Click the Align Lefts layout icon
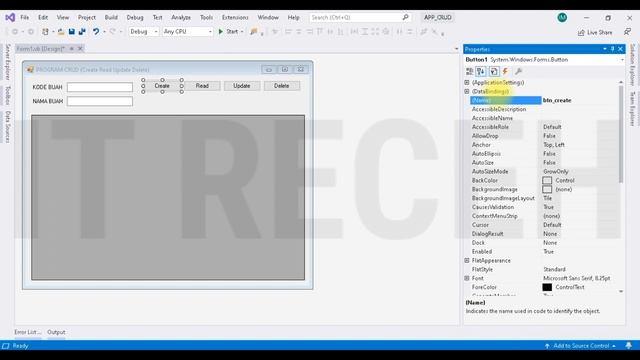Screen dimensions: 640x360 pos(288,31)
